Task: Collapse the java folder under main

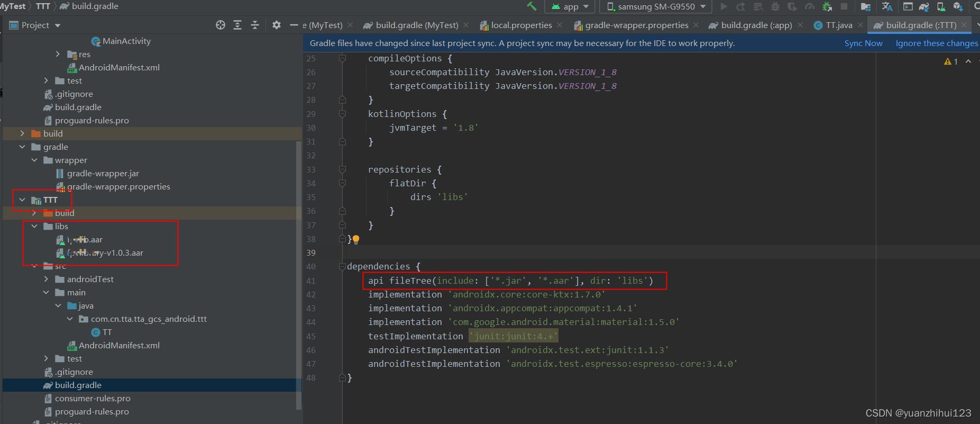Action: pos(58,305)
